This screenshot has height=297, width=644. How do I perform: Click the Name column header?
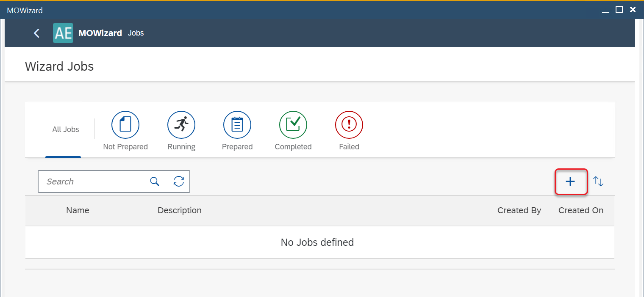click(78, 210)
